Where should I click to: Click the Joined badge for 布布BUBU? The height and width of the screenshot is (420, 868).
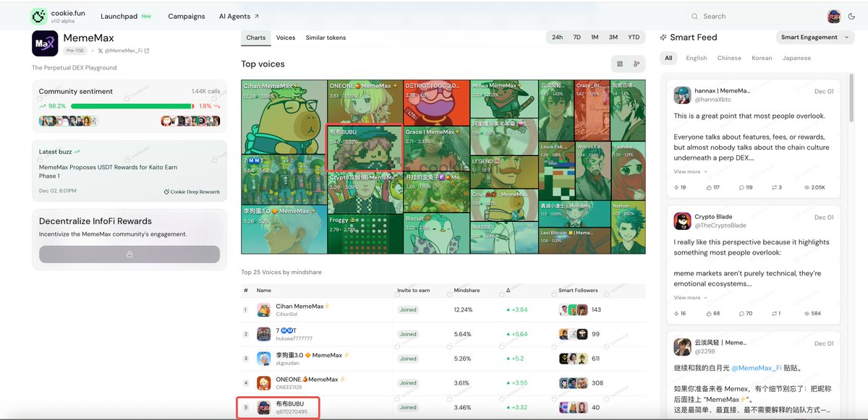pyautogui.click(x=408, y=407)
